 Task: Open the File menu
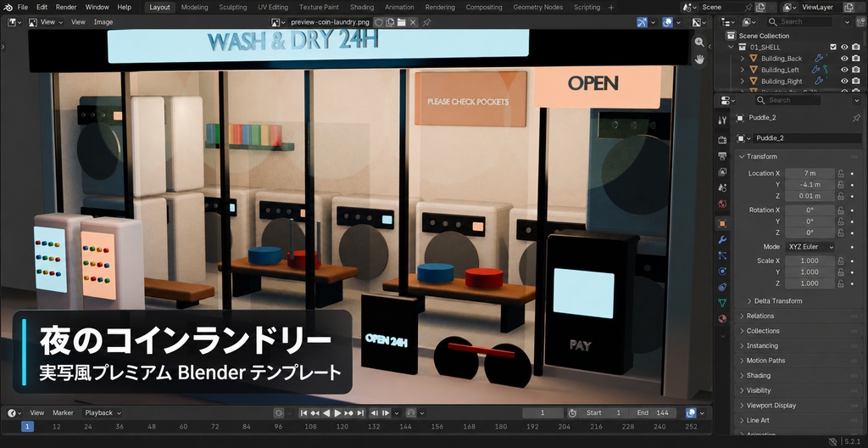(x=23, y=7)
